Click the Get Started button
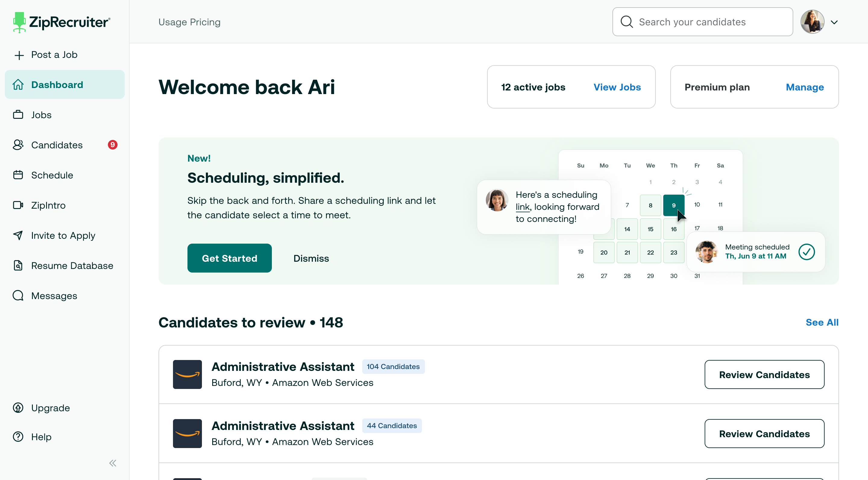This screenshot has width=868, height=480. point(229,258)
